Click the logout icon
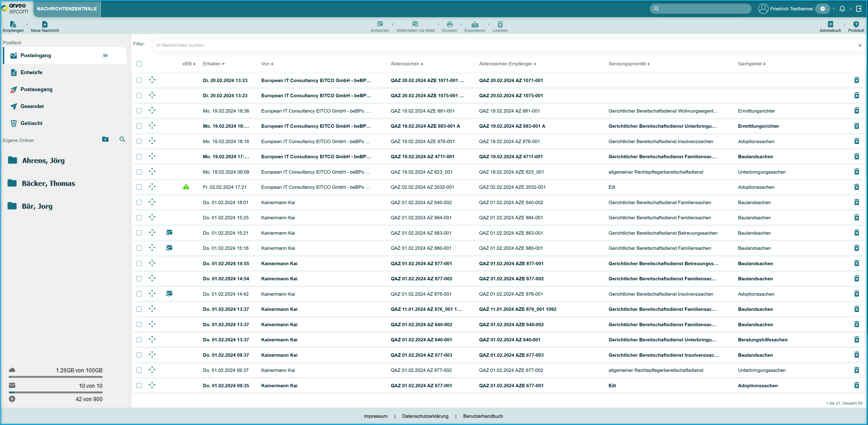 click(x=859, y=9)
